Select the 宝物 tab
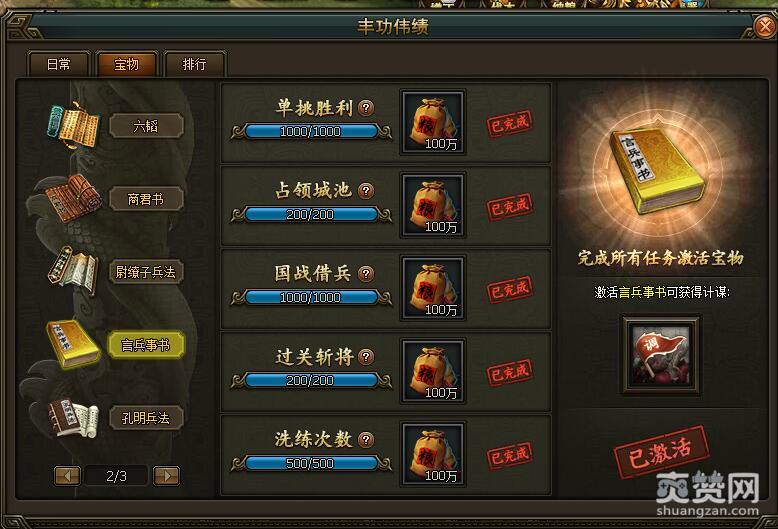The image size is (778, 529). coord(127,64)
